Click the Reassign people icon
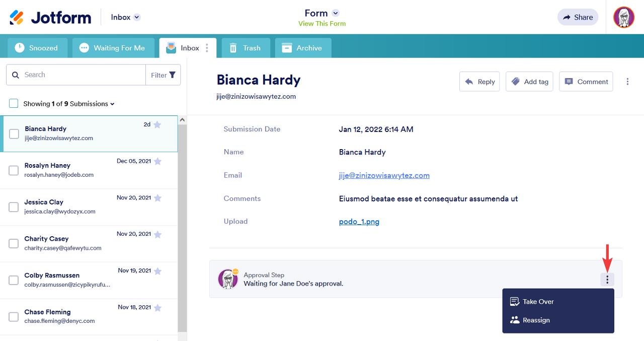644x341 pixels. tap(515, 320)
